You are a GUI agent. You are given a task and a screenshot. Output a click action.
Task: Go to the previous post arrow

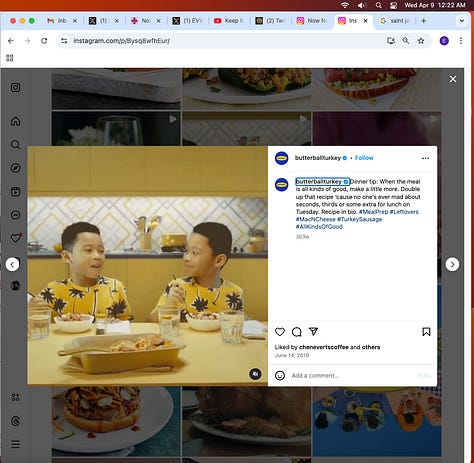pyautogui.click(x=12, y=265)
